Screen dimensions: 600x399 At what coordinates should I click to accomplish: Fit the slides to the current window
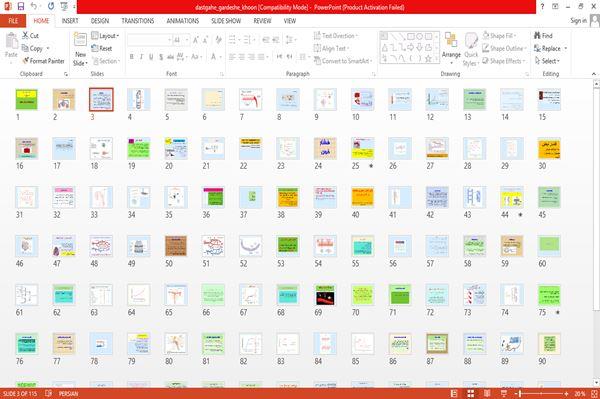click(594, 393)
